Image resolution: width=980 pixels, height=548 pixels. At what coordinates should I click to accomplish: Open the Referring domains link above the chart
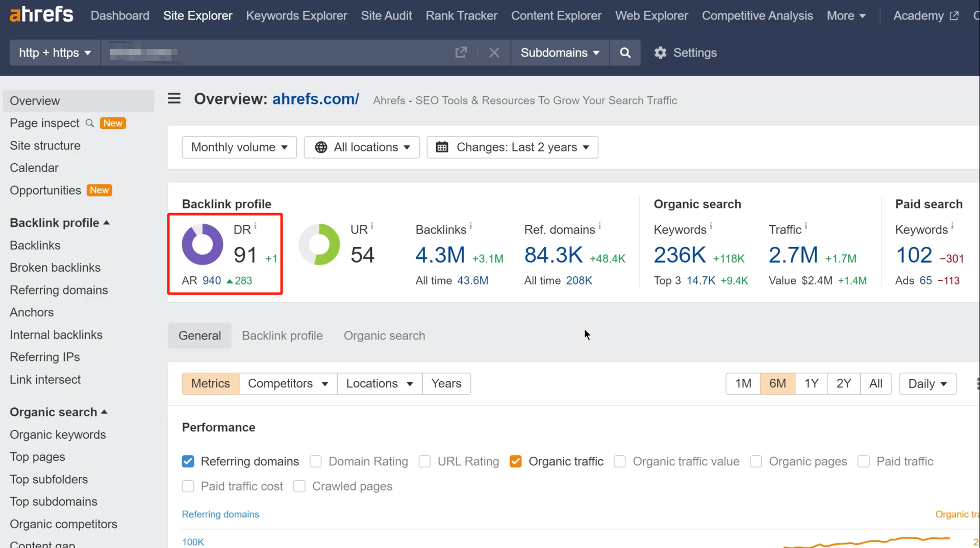[x=220, y=514]
